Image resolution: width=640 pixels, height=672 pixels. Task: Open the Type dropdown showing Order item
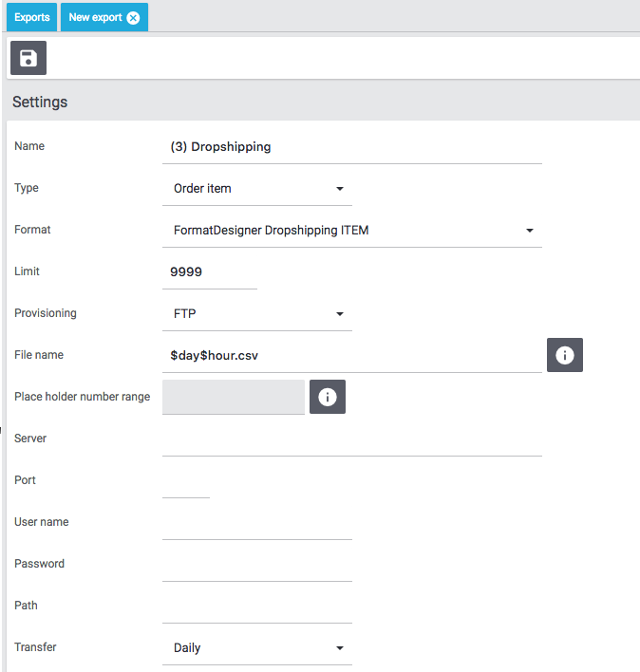[x=257, y=189]
